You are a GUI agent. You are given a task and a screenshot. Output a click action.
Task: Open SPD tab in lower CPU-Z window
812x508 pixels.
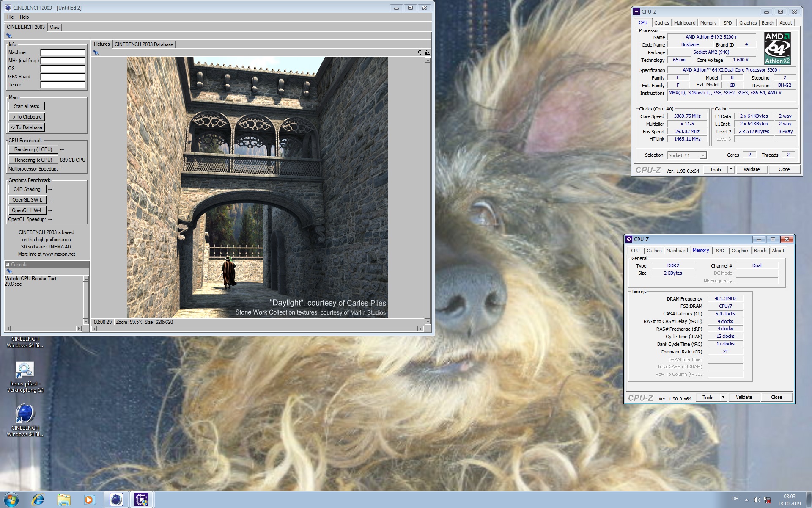click(720, 251)
